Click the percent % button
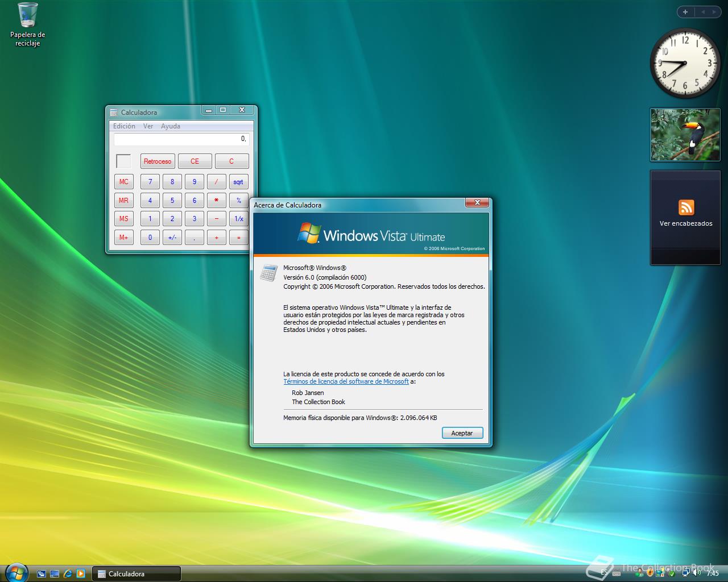728x582 pixels. pos(239,201)
